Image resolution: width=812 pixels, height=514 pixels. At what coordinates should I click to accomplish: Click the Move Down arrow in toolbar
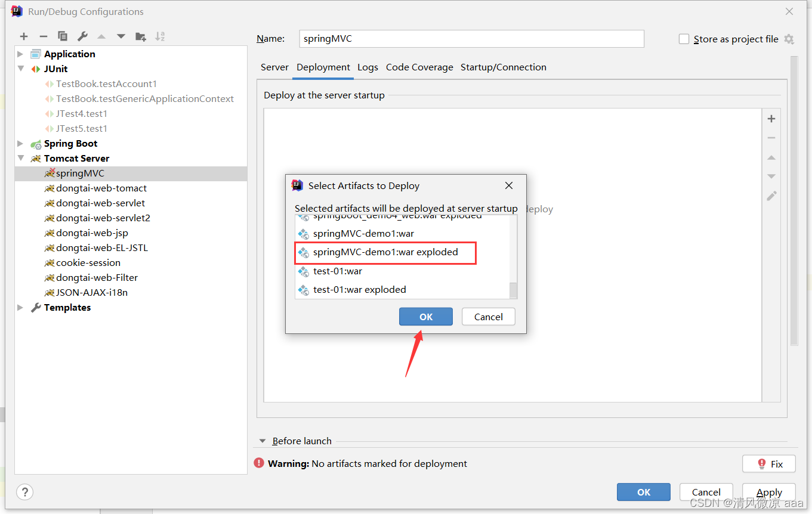click(x=121, y=36)
